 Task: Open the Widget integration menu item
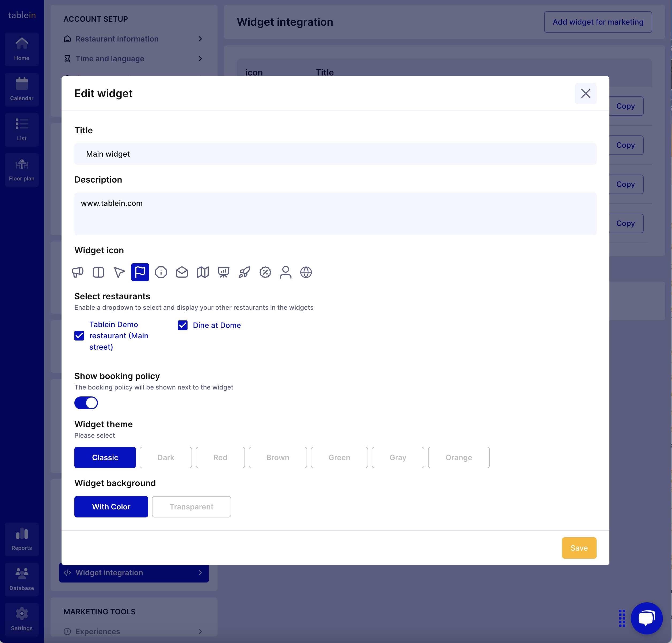pos(133,573)
